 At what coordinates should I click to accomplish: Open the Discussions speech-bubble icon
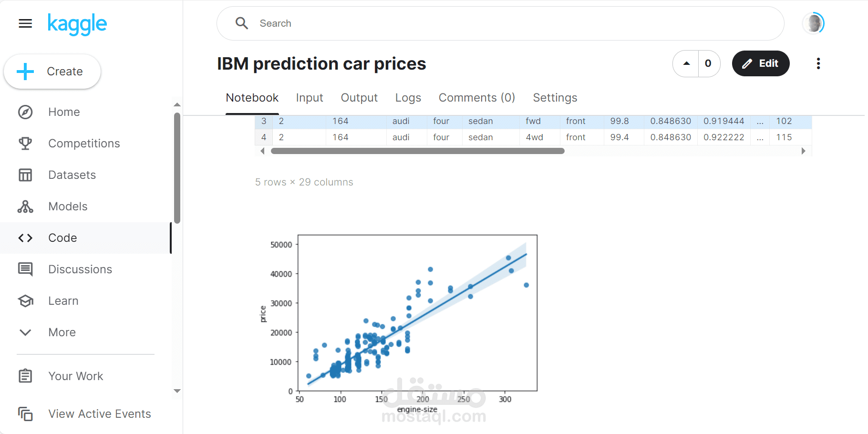(25, 269)
